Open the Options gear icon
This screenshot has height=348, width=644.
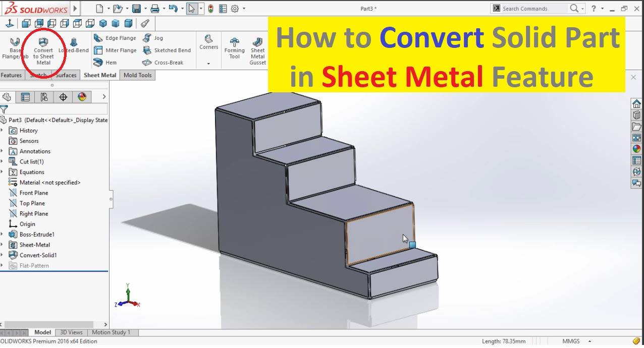235,9
